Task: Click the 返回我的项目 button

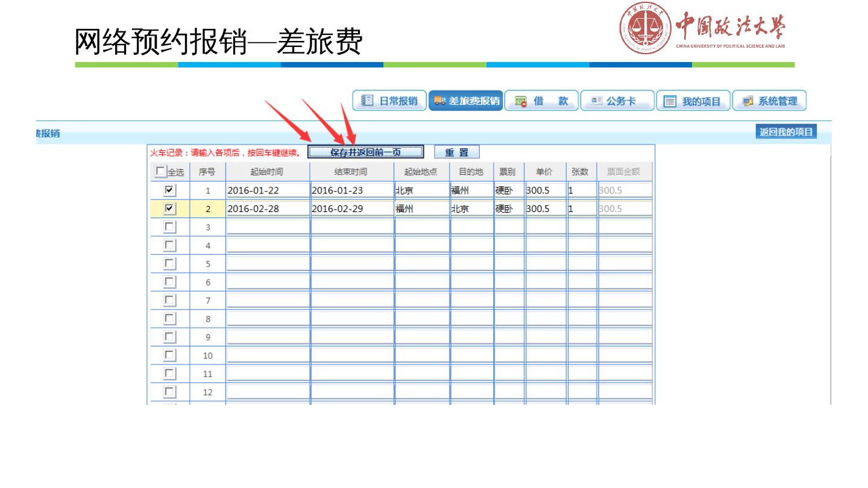Action: (x=785, y=132)
